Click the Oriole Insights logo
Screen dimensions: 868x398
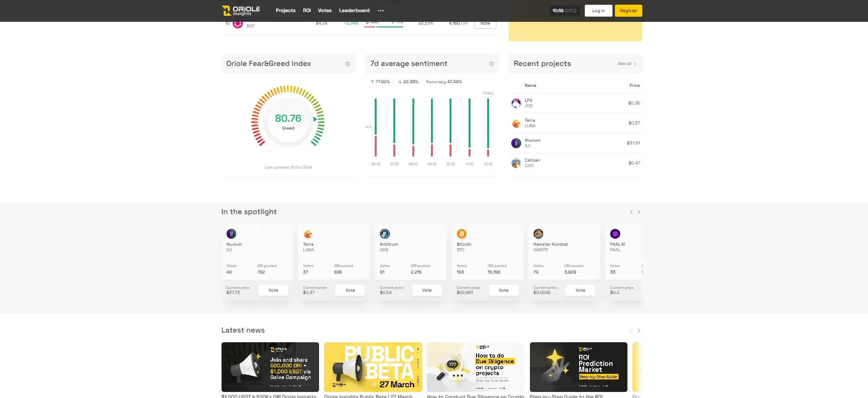click(241, 11)
